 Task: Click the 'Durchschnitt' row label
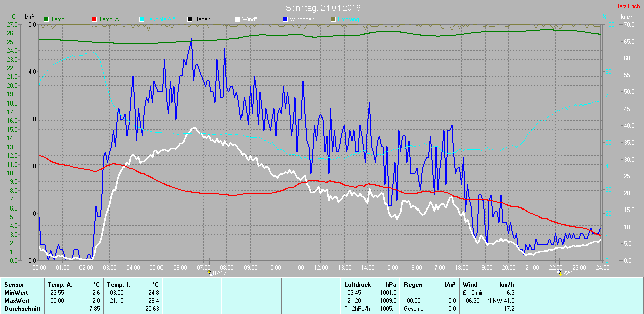tap(22, 309)
